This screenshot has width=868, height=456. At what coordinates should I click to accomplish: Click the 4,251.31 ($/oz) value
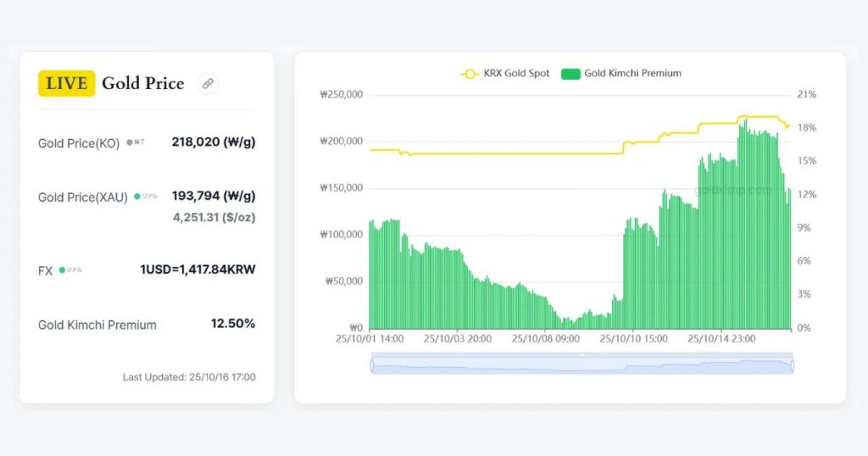tap(214, 217)
